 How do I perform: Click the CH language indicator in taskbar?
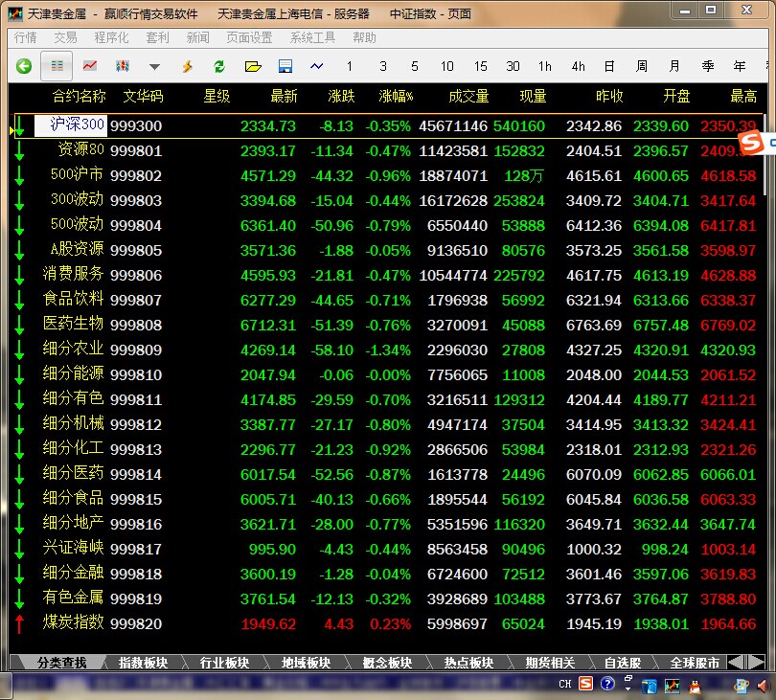pos(564,684)
